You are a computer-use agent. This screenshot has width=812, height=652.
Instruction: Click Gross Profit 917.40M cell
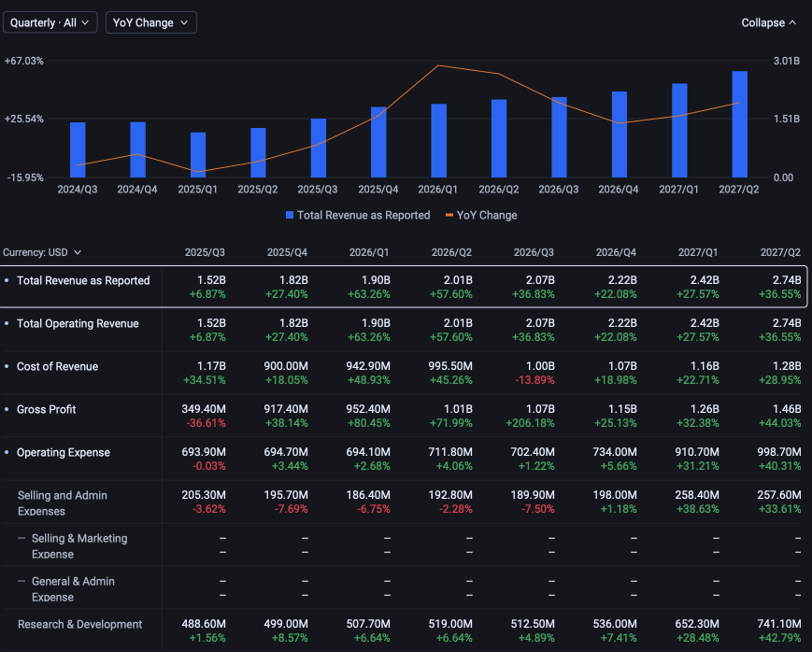click(x=286, y=409)
